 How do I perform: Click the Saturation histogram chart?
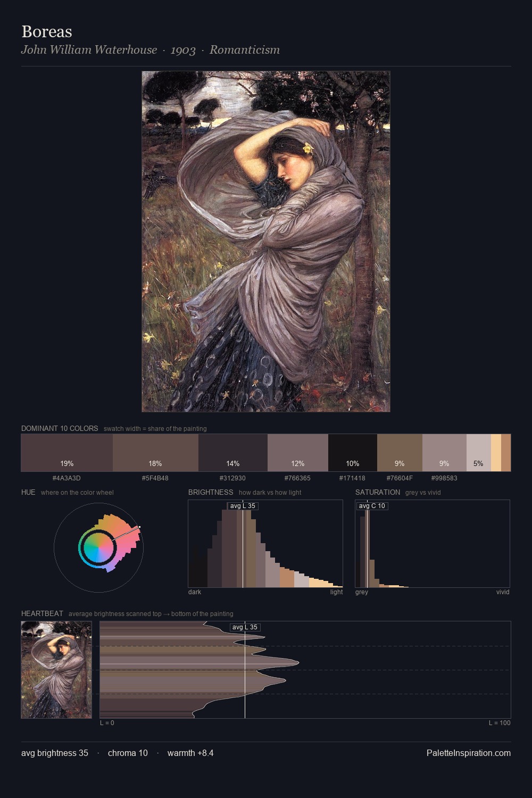433,544
